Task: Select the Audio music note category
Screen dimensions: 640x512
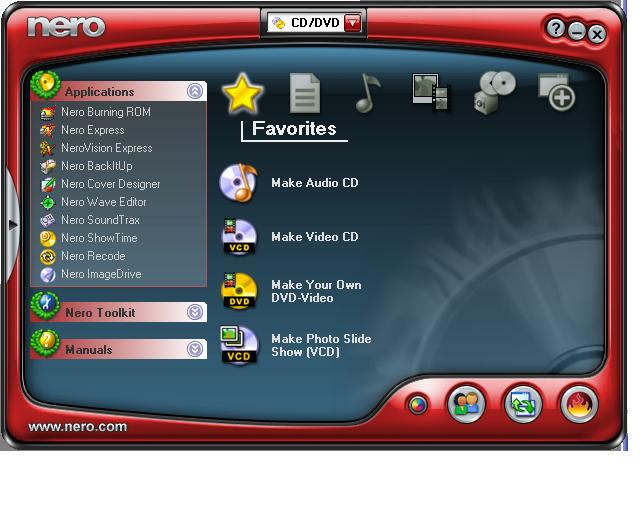Action: tap(368, 93)
